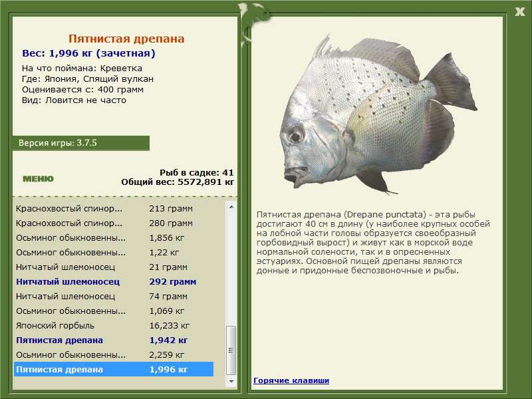Click the Рыб в садке: 41 text
Image resolution: width=532 pixels, height=399 pixels.
196,172
